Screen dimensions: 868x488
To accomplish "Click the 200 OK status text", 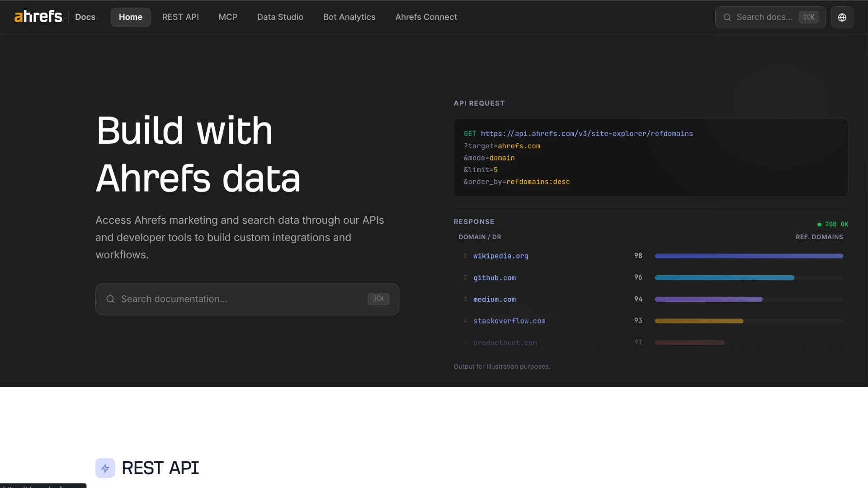I will tap(836, 225).
